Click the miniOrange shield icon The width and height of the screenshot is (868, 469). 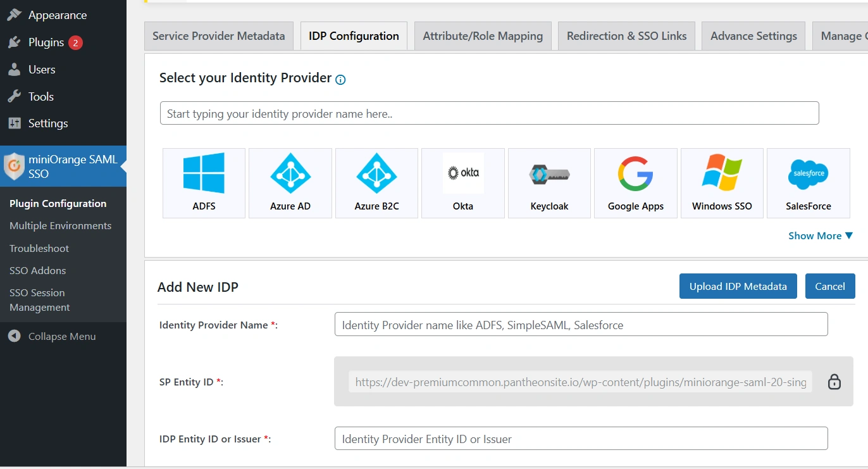(14, 166)
